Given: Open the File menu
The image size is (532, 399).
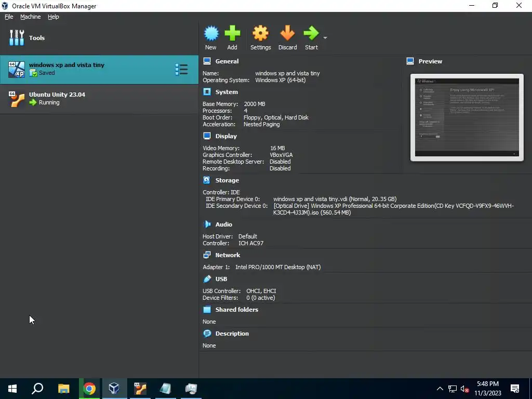Looking at the screenshot, I should click(9, 17).
